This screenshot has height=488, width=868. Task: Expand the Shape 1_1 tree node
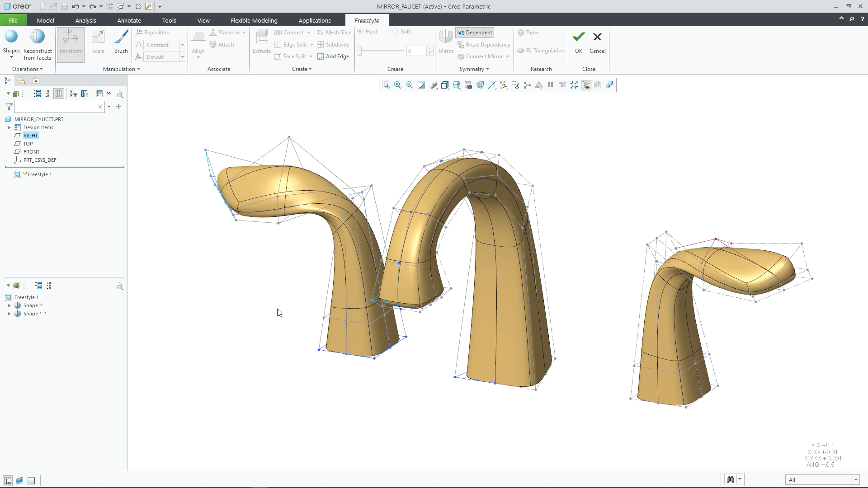(9, 314)
